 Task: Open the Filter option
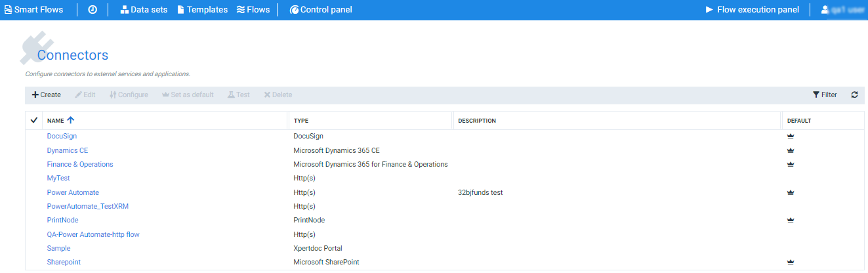tap(825, 95)
